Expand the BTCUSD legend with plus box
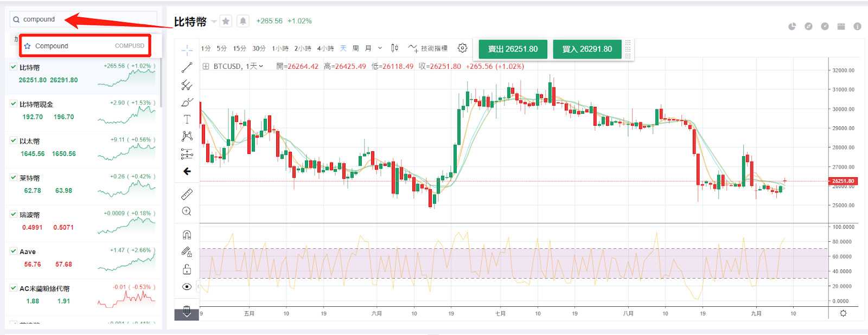The image size is (868, 335). [x=206, y=67]
